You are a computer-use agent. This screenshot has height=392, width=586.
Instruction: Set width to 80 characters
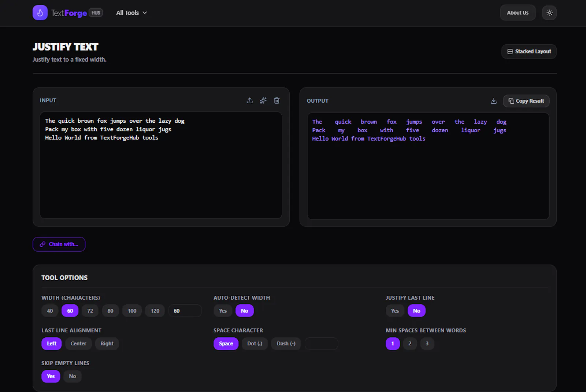(x=110, y=311)
